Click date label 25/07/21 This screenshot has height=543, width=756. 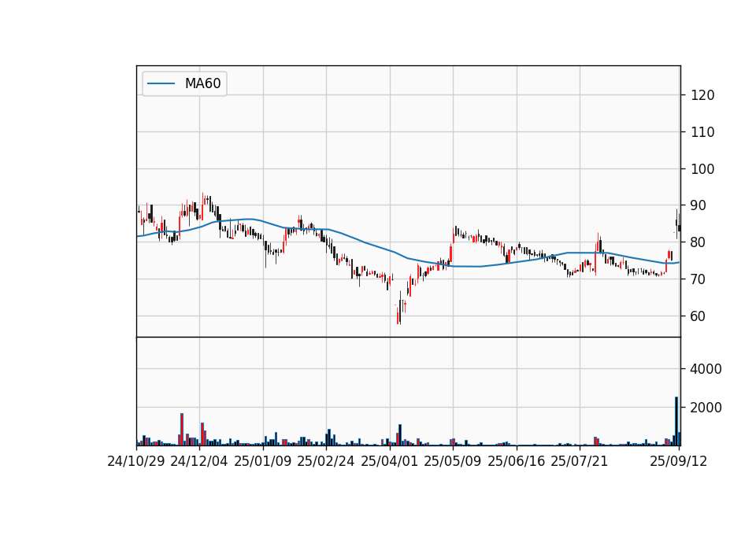click(x=580, y=461)
